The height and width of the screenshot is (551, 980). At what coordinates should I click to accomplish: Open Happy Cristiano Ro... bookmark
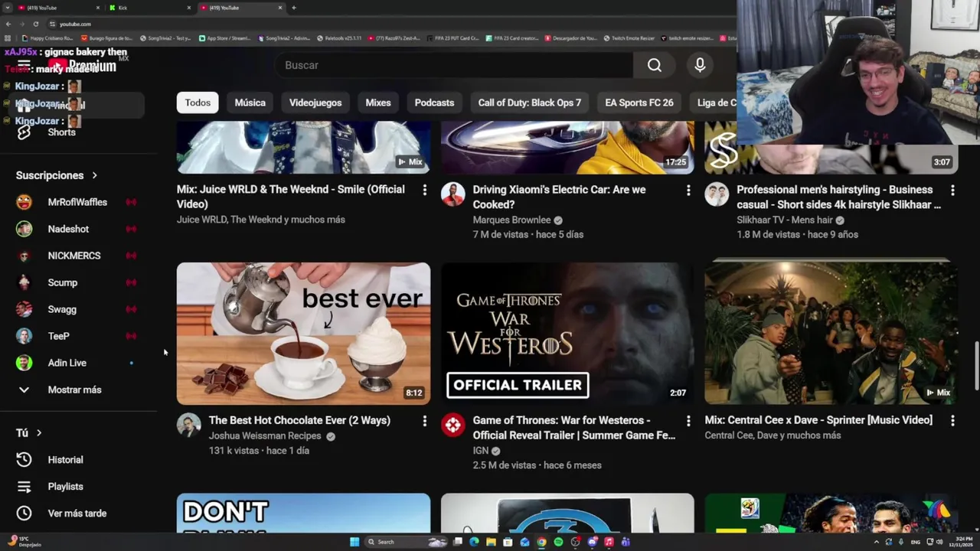(x=47, y=38)
